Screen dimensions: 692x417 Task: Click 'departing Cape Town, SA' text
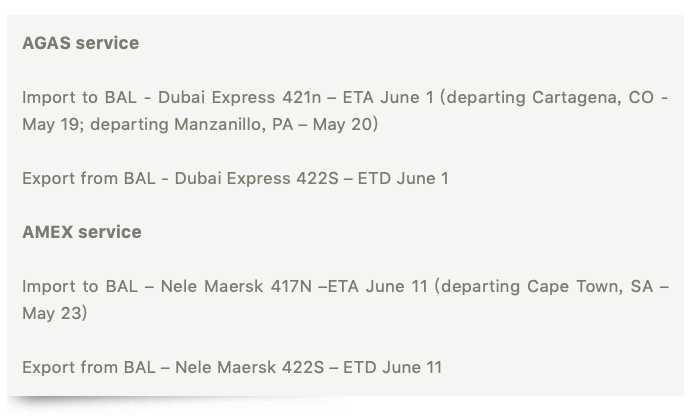[547, 287]
